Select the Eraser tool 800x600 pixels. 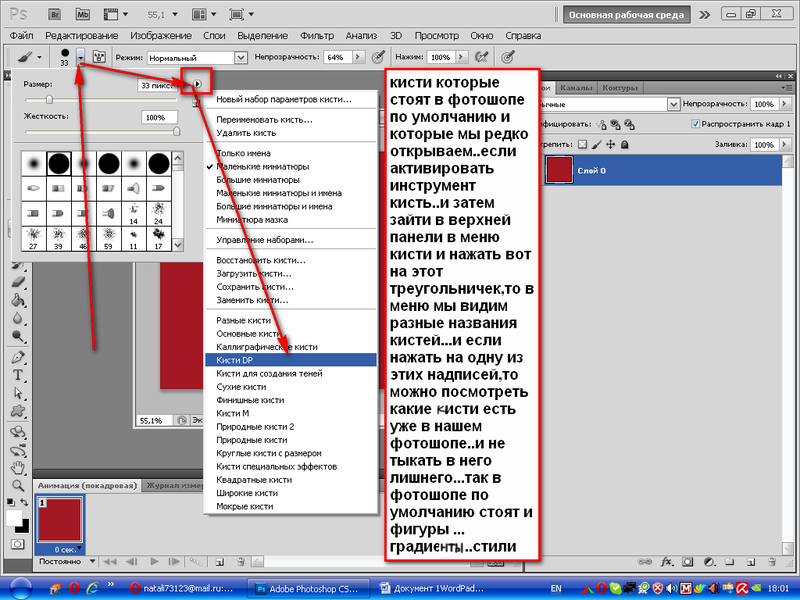pyautogui.click(x=18, y=282)
